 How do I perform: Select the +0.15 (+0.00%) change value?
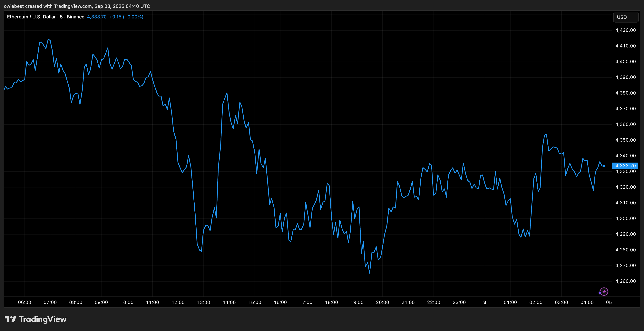click(126, 17)
